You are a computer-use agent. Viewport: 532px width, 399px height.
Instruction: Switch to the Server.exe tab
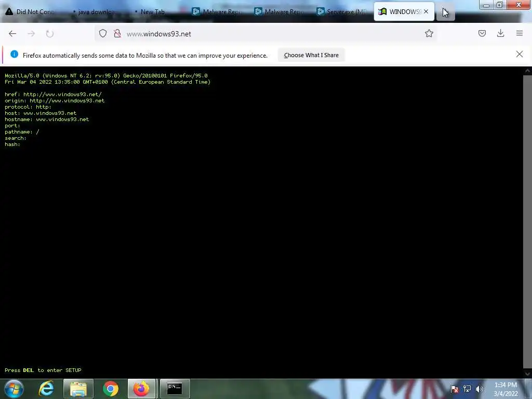coord(342,12)
